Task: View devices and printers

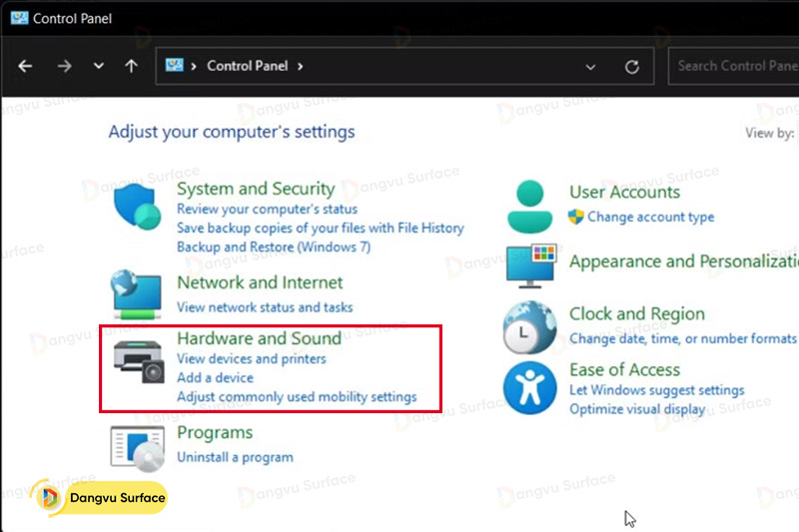Action: point(252,358)
